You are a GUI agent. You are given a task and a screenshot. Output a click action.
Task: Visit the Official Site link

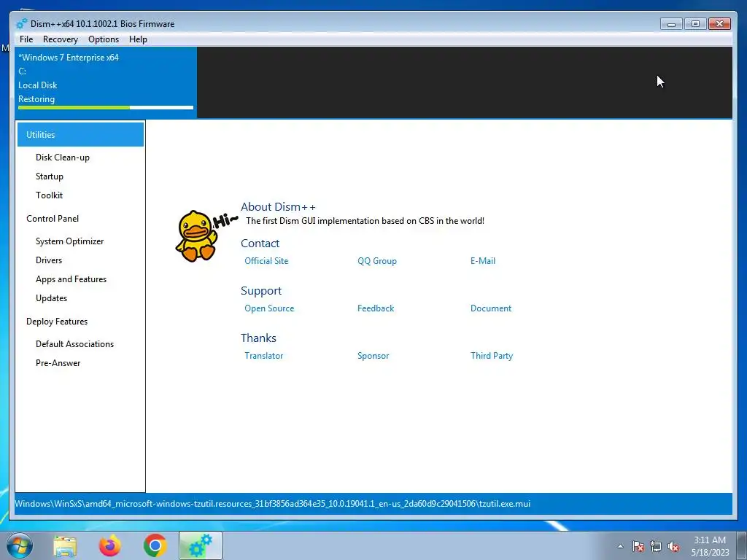(266, 261)
